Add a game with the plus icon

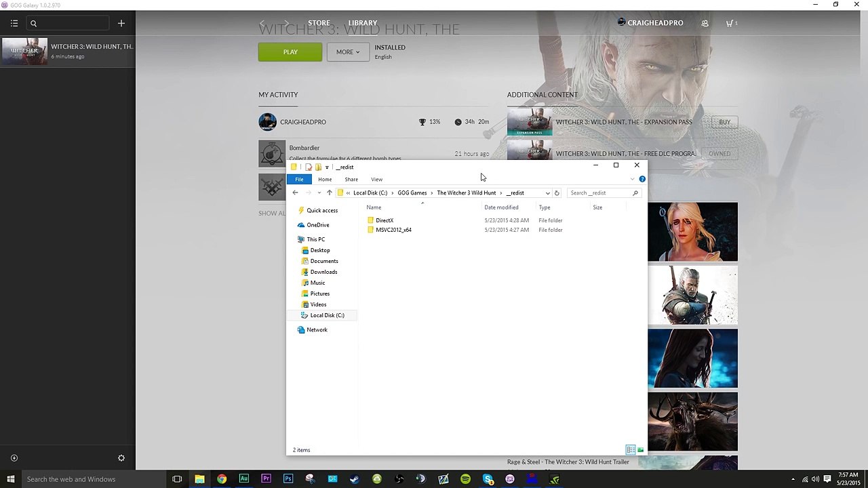coord(121,23)
